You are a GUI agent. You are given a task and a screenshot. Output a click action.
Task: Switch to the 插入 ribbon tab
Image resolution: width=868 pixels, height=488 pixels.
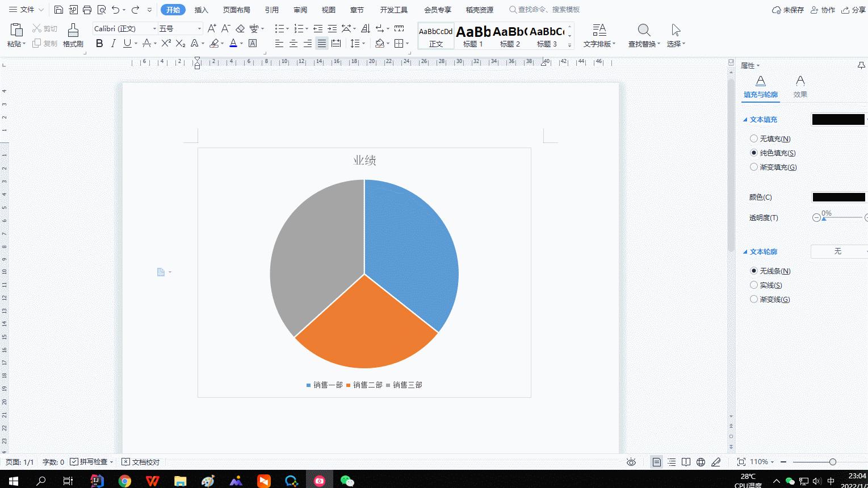[202, 10]
